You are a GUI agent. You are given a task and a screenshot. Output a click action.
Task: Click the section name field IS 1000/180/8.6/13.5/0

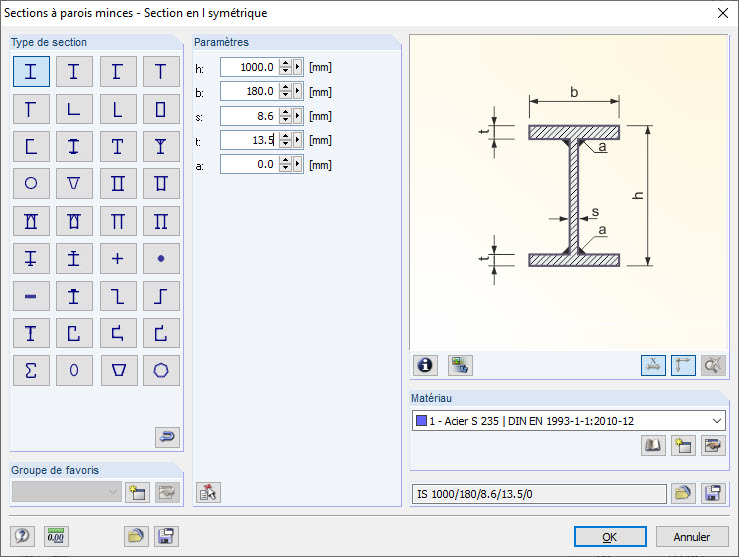539,494
